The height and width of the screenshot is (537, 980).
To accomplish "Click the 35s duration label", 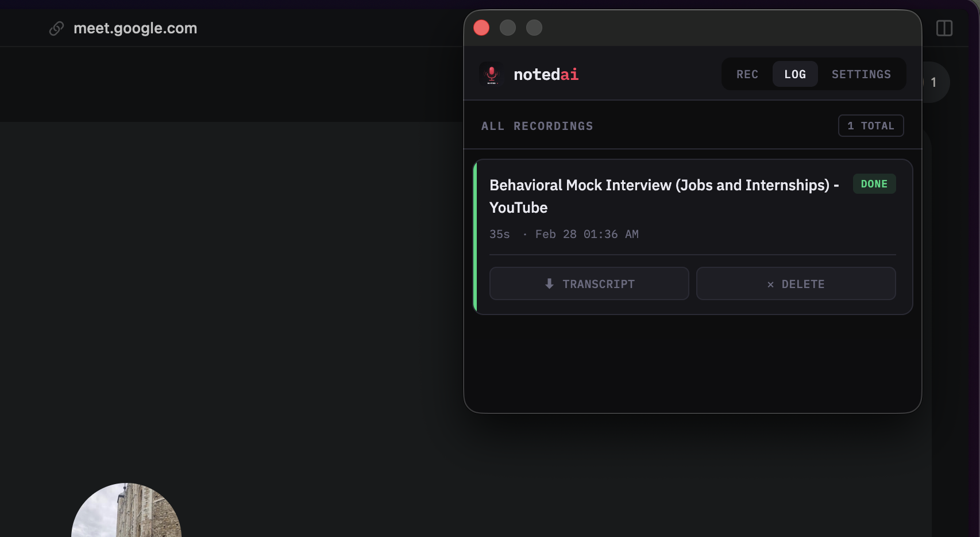I will pyautogui.click(x=499, y=234).
